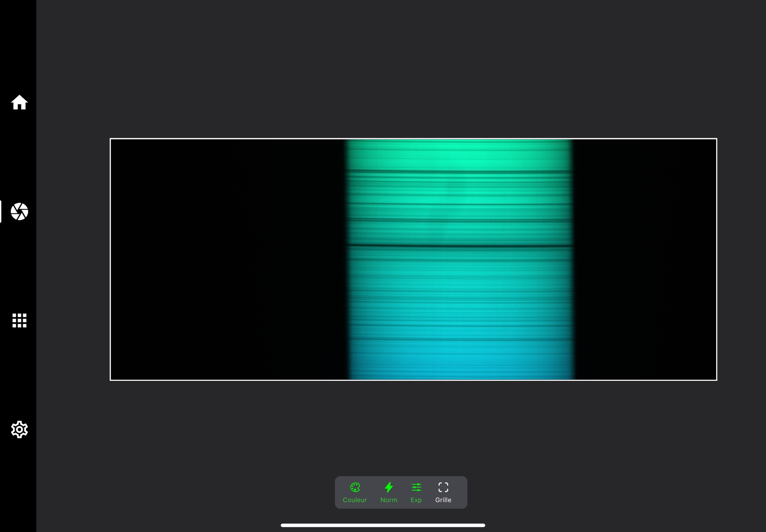Click the darkest absorption line in the spectrum

point(459,246)
